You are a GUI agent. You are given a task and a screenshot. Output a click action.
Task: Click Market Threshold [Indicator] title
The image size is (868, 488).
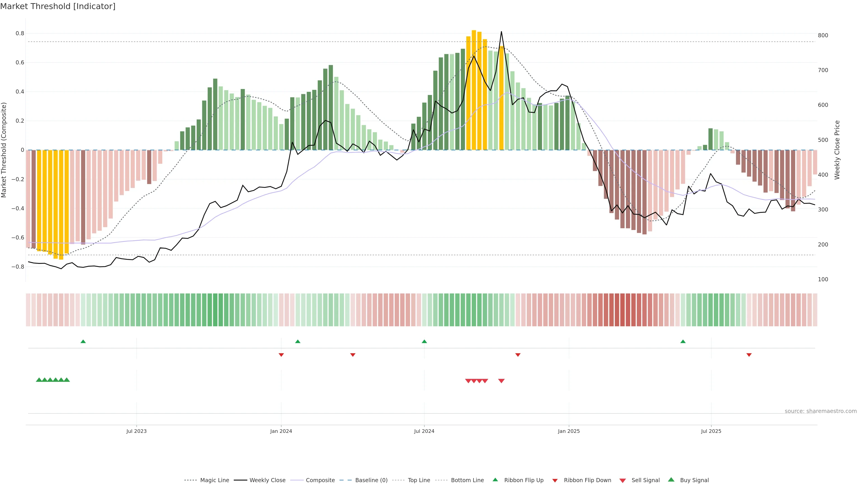[x=58, y=6]
